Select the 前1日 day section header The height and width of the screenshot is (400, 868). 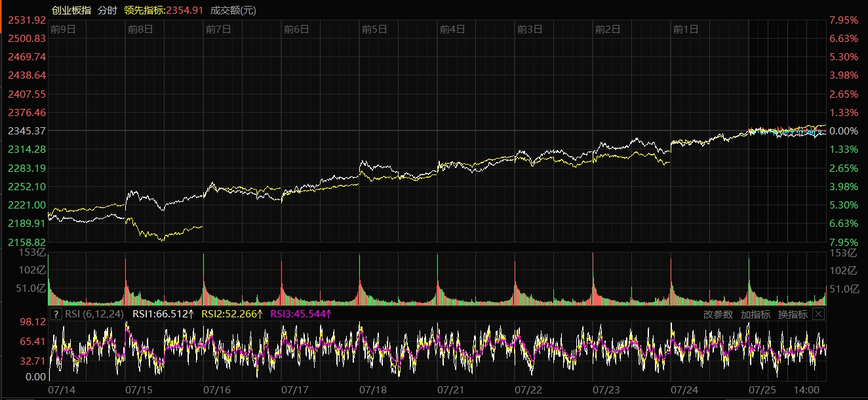pos(686,29)
